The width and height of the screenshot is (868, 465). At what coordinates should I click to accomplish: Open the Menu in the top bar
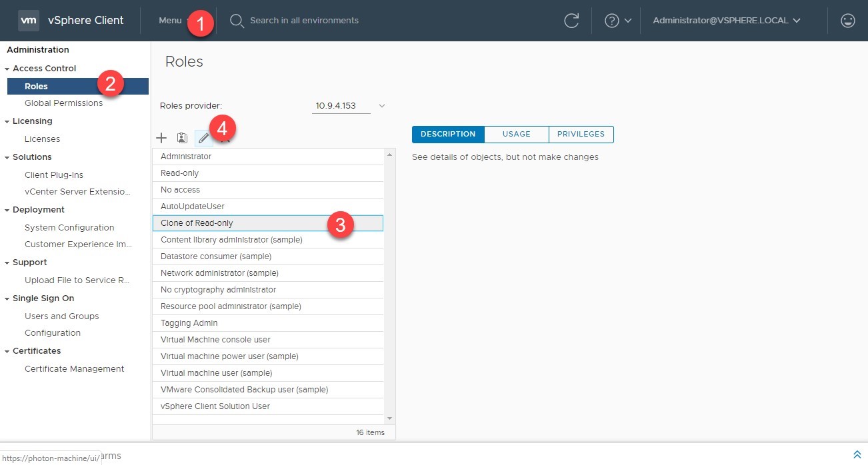169,21
